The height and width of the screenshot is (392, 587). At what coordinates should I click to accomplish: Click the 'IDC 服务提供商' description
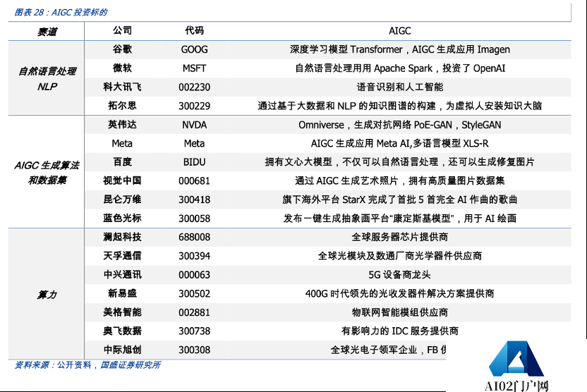click(x=399, y=331)
